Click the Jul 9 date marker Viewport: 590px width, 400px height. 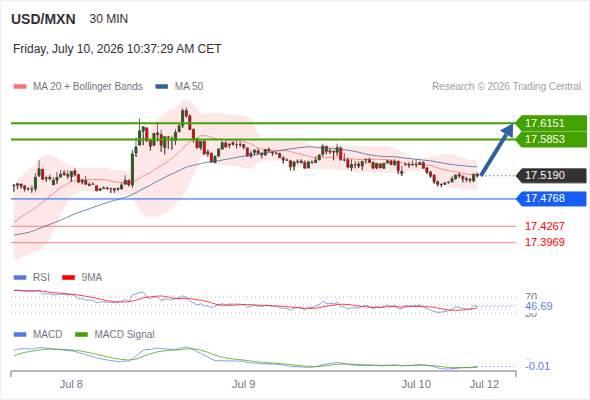243,384
